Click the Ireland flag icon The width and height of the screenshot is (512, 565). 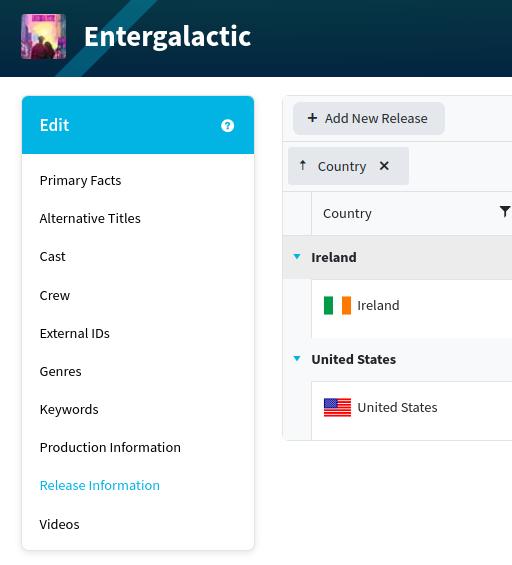click(x=337, y=306)
